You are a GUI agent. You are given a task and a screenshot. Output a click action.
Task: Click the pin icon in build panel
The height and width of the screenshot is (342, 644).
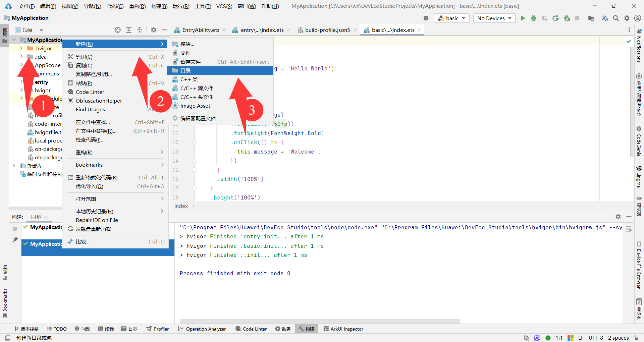coord(15,239)
